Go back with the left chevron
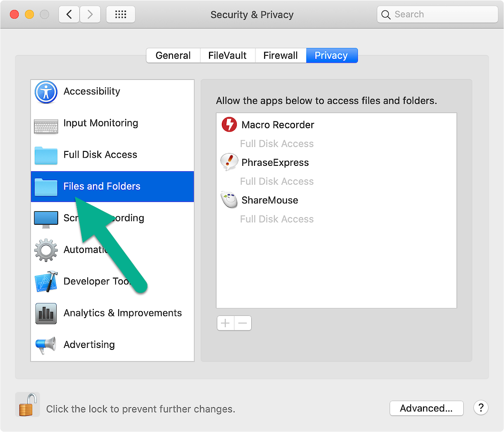This screenshot has height=432, width=504. click(69, 15)
